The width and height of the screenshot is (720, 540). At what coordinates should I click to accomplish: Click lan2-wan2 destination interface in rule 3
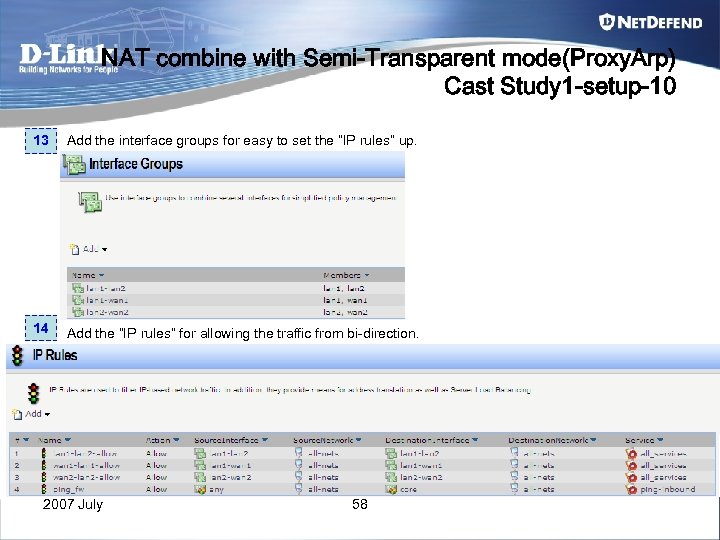click(421, 477)
